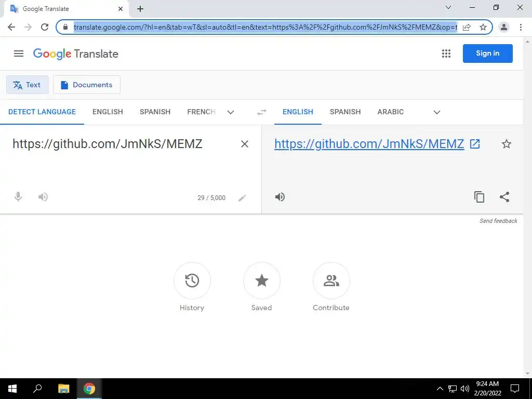Viewport: 532px width, 399px height.
Task: Swap source and target languages
Action: 262,112
